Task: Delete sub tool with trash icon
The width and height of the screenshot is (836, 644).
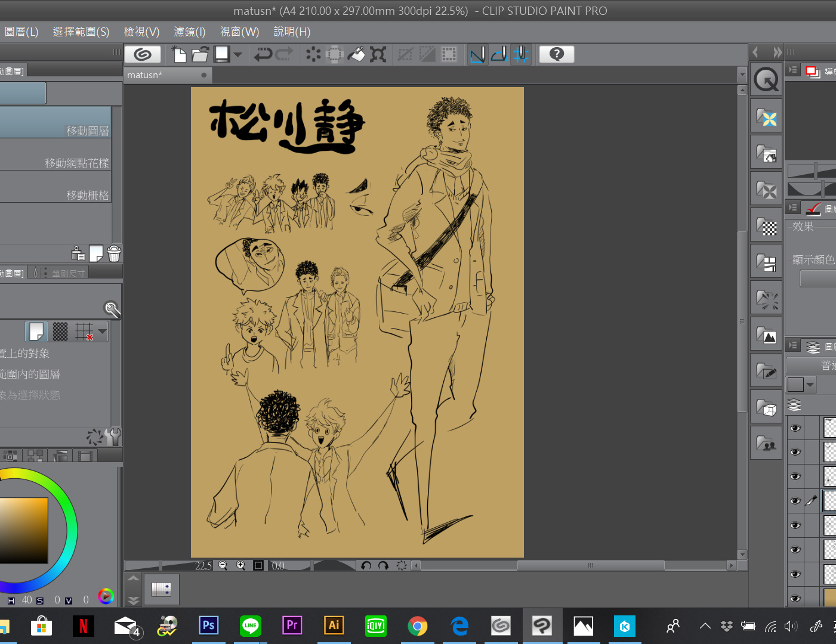Action: [114, 253]
